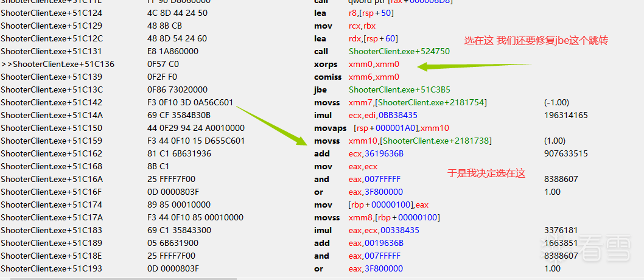Click movss xmm8,[rbp+00000100] instruction

click(x=377, y=217)
